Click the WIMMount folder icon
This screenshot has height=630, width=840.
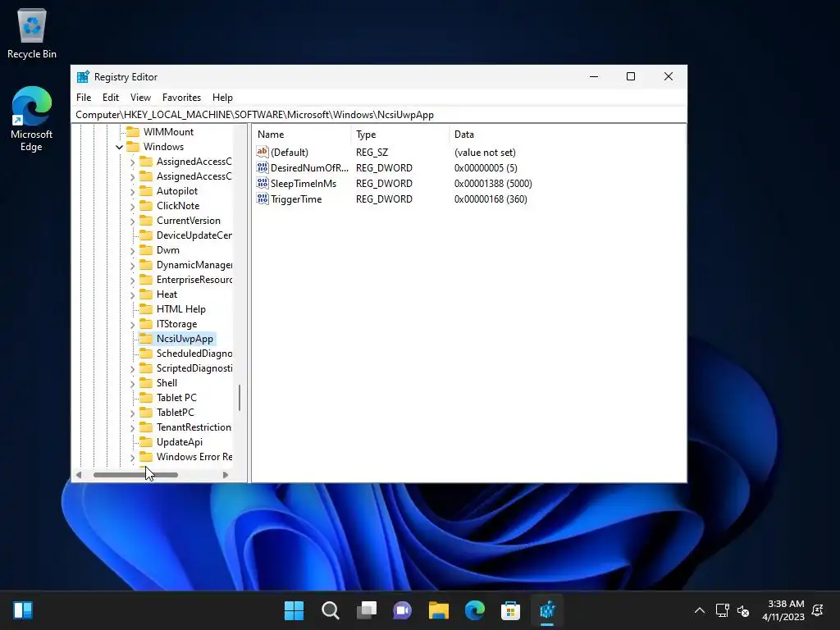click(x=133, y=132)
